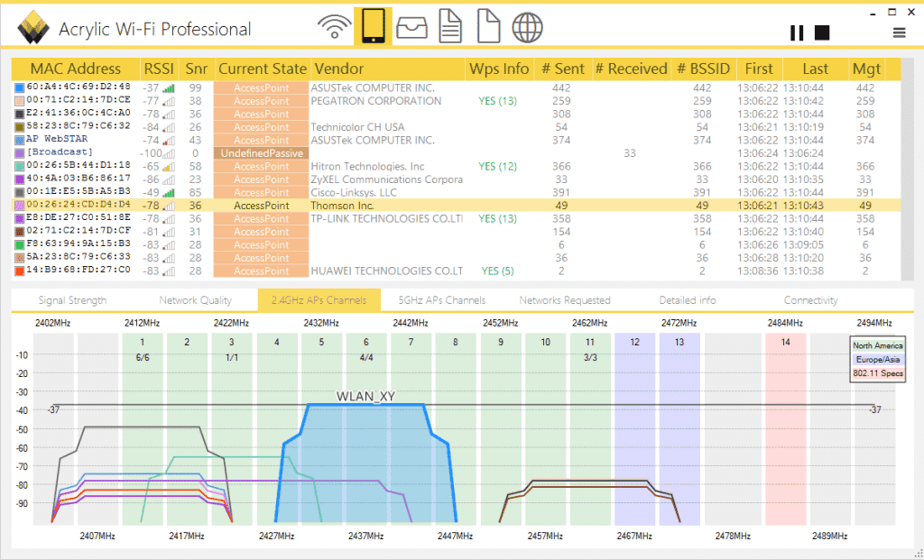Select the tablet devices view icon
Viewport: 924px width, 560px height.
pyautogui.click(x=373, y=26)
